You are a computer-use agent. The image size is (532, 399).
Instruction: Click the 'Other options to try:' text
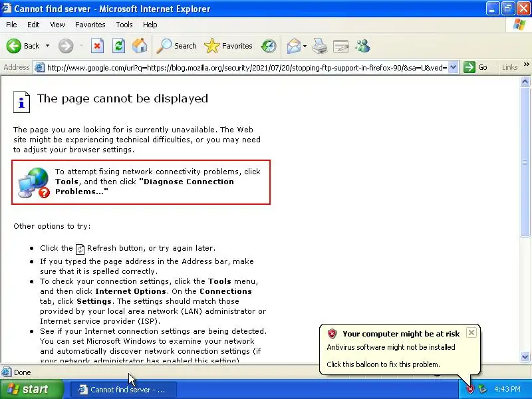point(52,226)
